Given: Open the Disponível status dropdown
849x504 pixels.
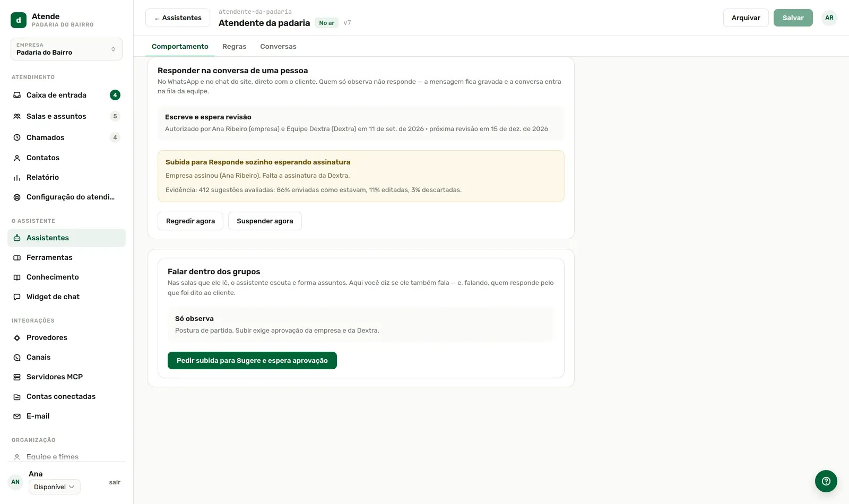Looking at the screenshot, I should (x=55, y=486).
